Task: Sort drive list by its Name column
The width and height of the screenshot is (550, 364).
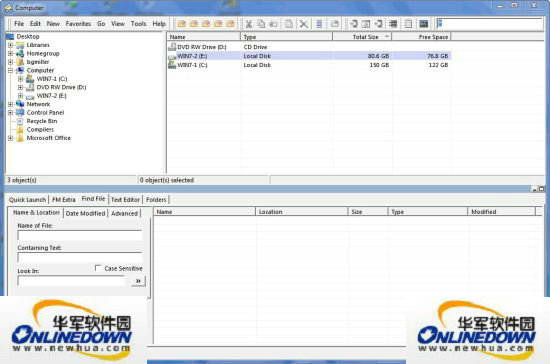Action: (204, 37)
